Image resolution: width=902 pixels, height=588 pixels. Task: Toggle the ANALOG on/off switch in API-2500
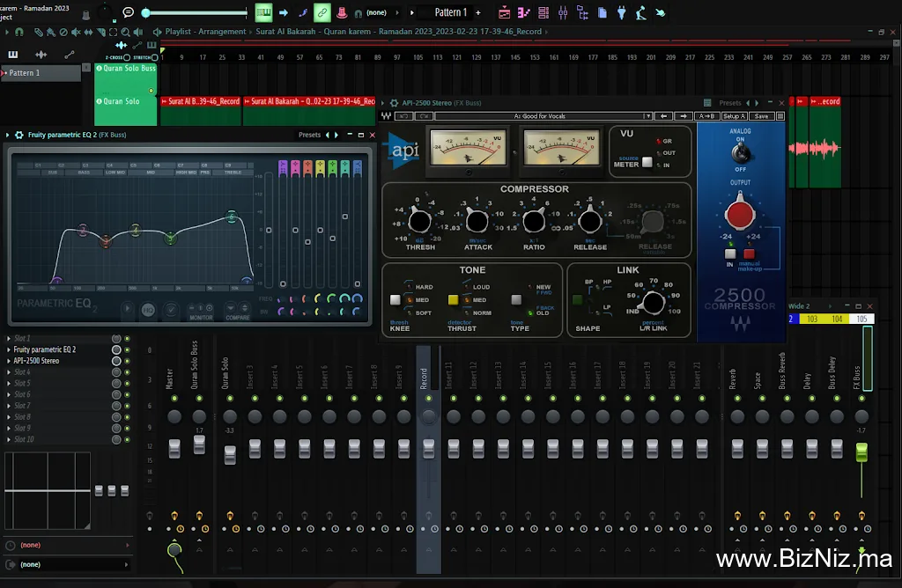point(740,153)
